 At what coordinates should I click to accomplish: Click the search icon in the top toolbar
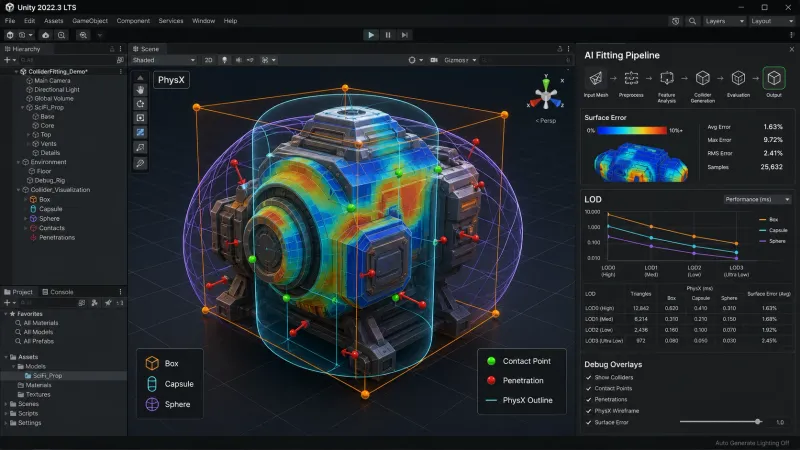[x=692, y=21]
